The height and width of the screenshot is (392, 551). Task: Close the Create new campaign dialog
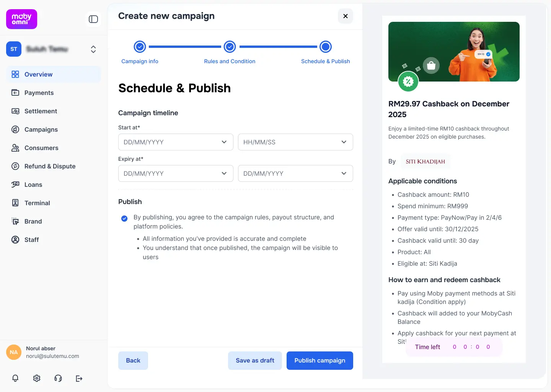[345, 16]
